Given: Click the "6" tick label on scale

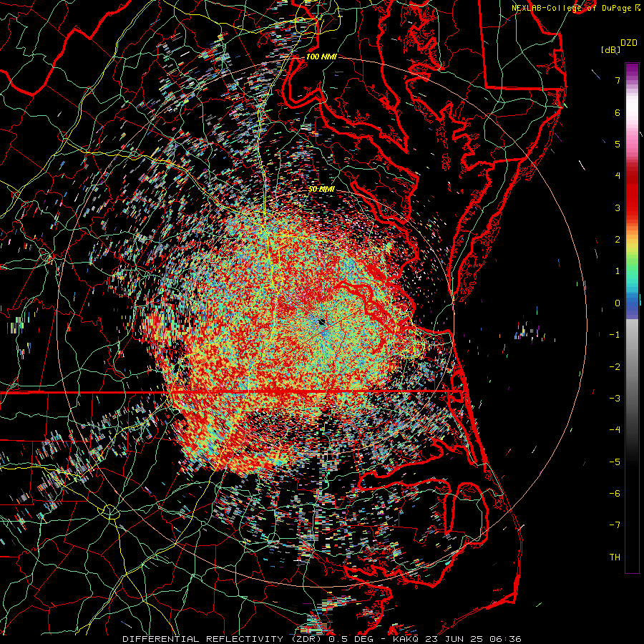Looking at the screenshot, I should tap(618, 112).
